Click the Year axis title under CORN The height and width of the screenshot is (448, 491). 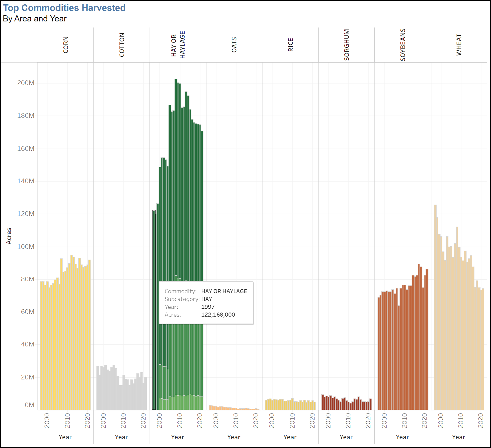click(x=65, y=437)
